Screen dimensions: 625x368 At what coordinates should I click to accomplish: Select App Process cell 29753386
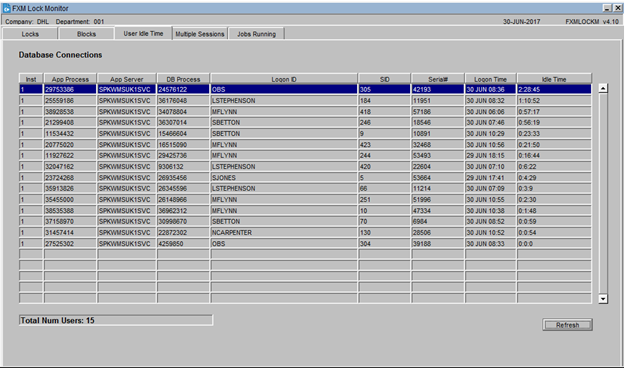coord(70,89)
